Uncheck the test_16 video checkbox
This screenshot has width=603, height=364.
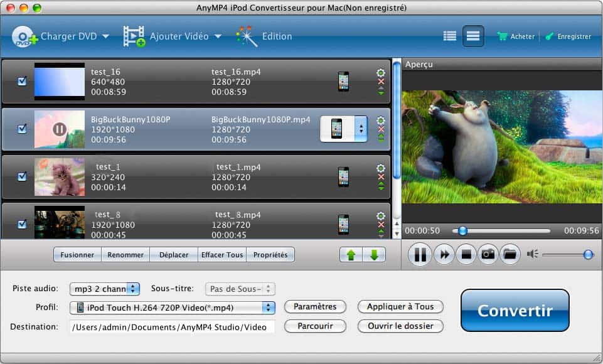pos(22,81)
